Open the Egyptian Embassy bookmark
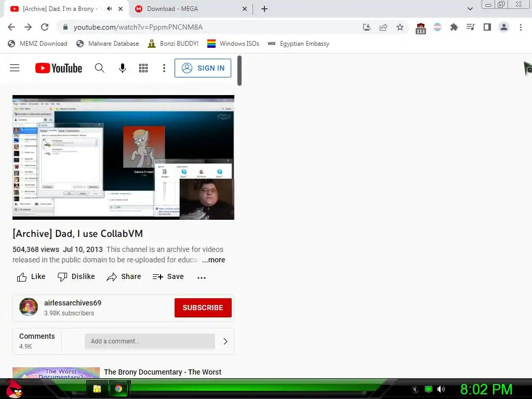Screen dimensions: 532x399 click(x=299, y=44)
